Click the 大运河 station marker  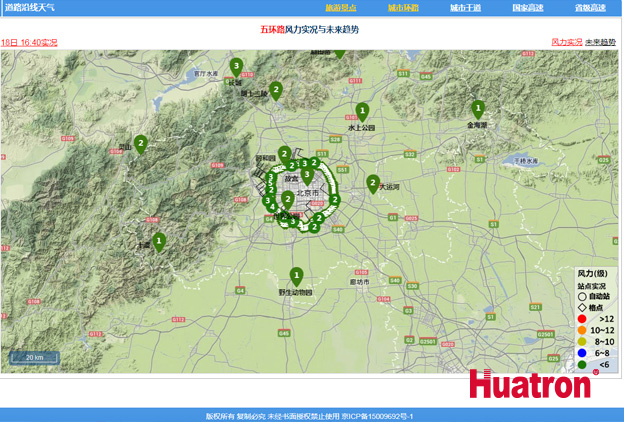pos(373,183)
